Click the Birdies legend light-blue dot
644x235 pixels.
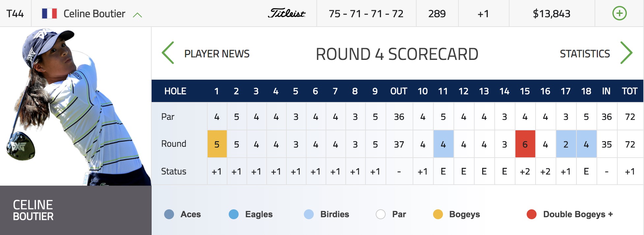pyautogui.click(x=309, y=214)
